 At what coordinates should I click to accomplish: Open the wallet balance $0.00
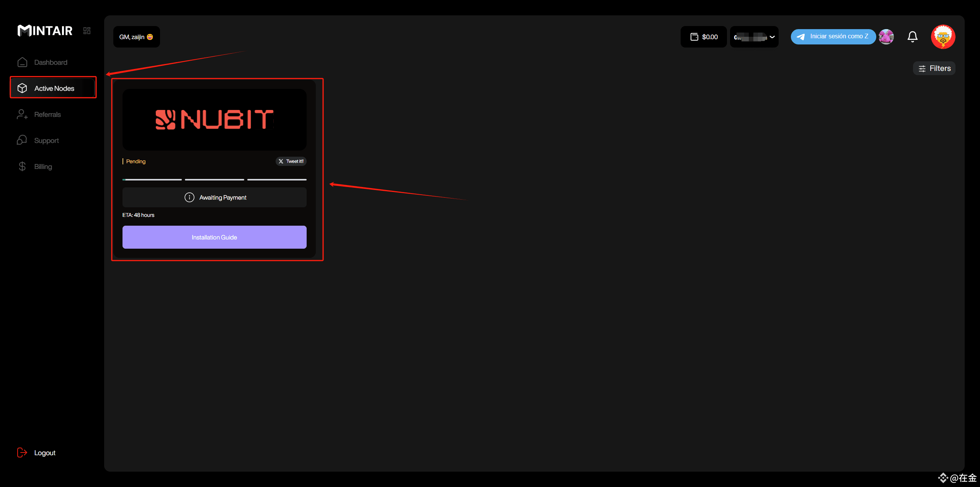(x=704, y=37)
